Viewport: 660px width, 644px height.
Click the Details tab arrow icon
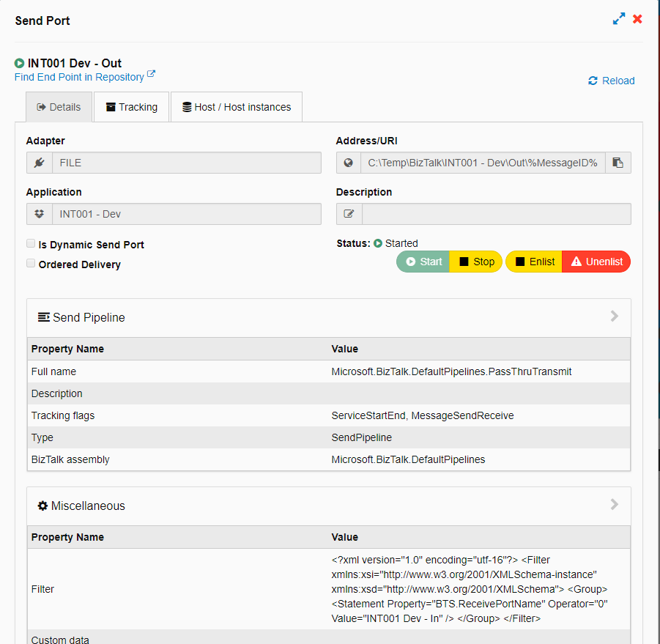pos(41,107)
